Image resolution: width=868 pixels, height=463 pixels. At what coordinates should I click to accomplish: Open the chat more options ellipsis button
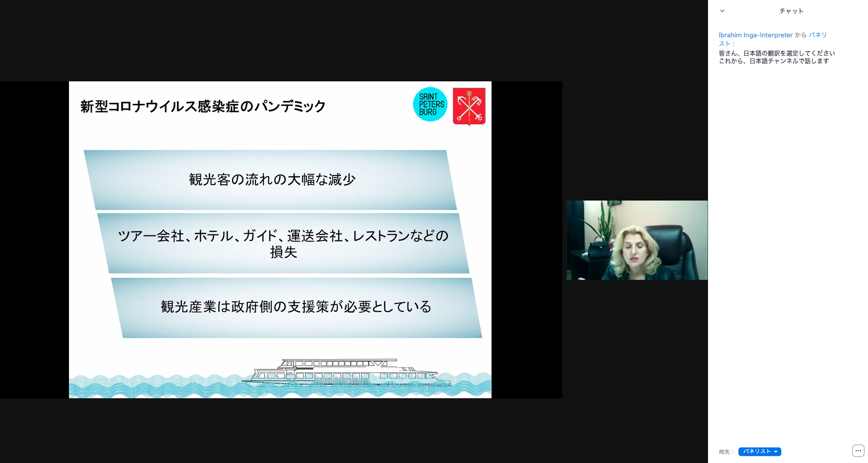tap(858, 451)
